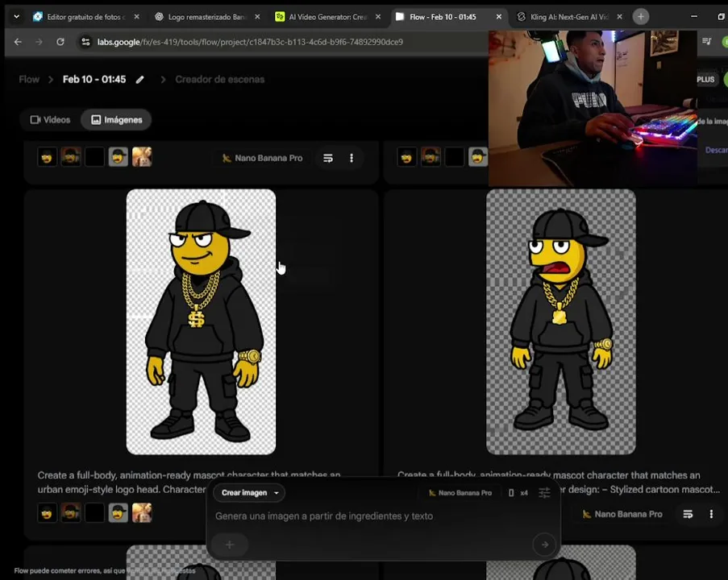The height and width of the screenshot is (580, 728).
Task: Switch to the Imágenes view
Action: tap(116, 120)
